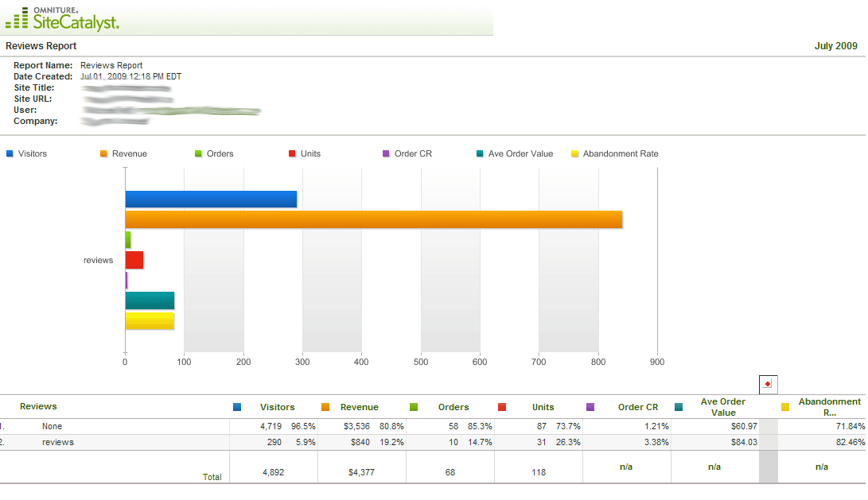Click the yellow Abandonment Rate swatch in the table header
Image resolution: width=868 pixels, height=500 pixels.
[785, 407]
